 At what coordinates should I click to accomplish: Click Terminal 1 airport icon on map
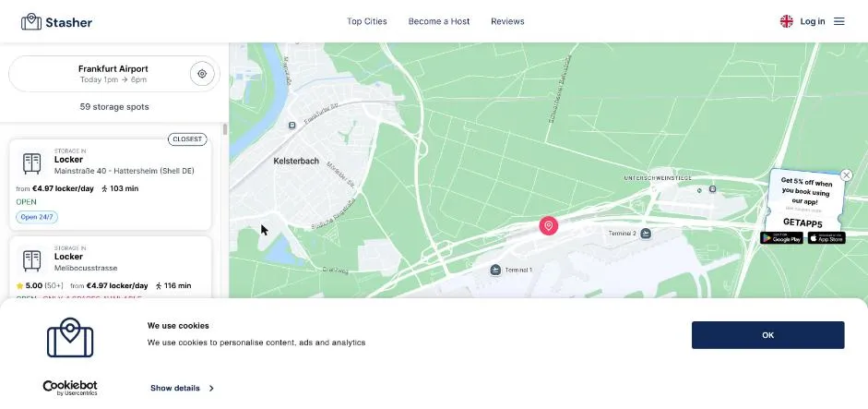pyautogui.click(x=495, y=270)
